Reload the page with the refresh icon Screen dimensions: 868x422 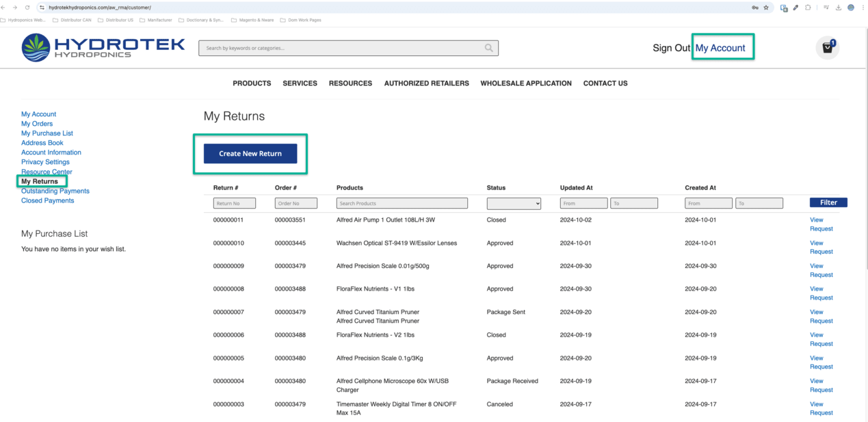(27, 8)
